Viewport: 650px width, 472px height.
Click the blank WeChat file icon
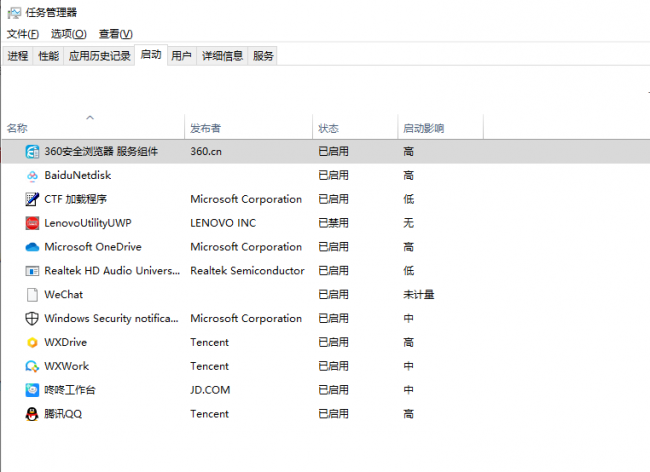click(32, 295)
